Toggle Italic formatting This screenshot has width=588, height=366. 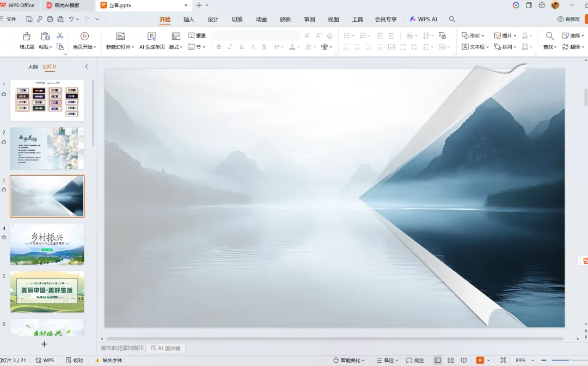coord(230,47)
